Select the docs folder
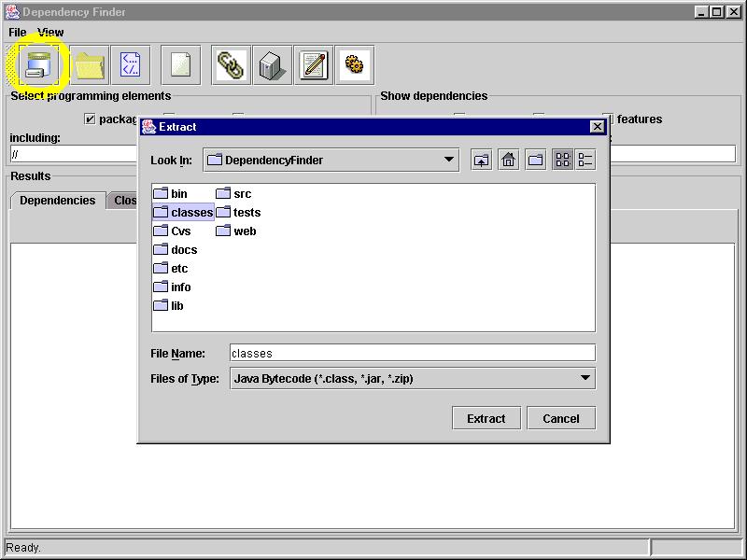The height and width of the screenshot is (560, 747). [x=176, y=250]
